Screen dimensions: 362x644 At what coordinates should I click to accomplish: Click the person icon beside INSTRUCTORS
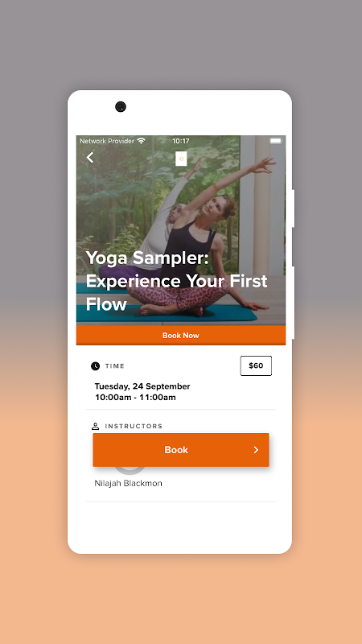95,426
